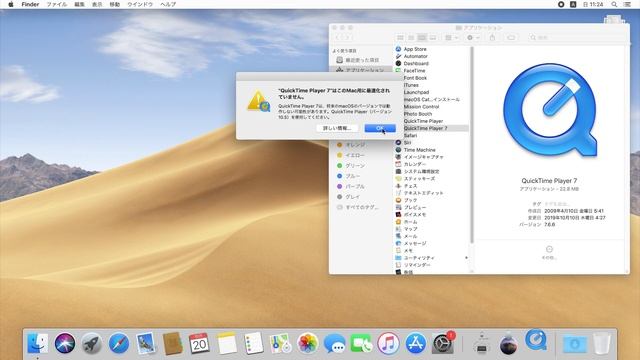
Task: Select メール in the applications list
Action: [410, 236]
